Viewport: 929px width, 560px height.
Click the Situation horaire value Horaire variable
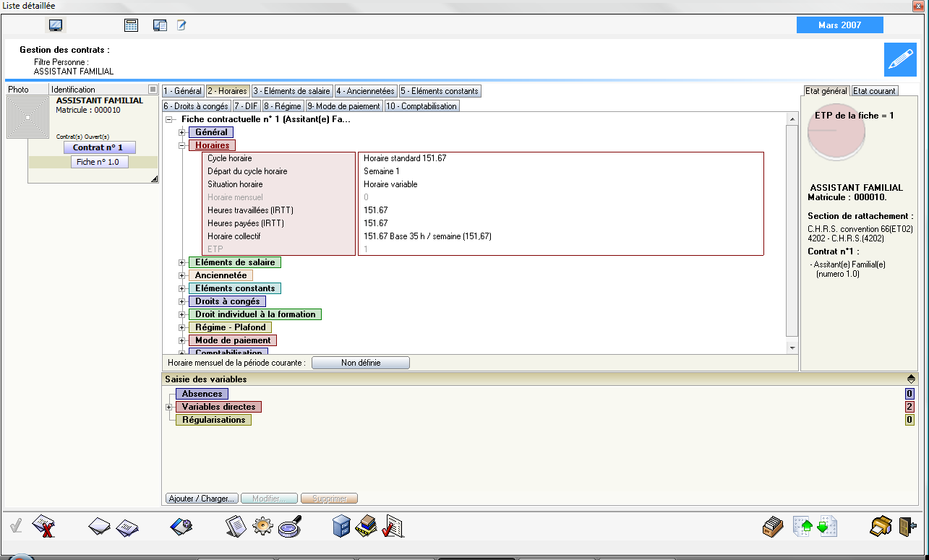tap(390, 184)
